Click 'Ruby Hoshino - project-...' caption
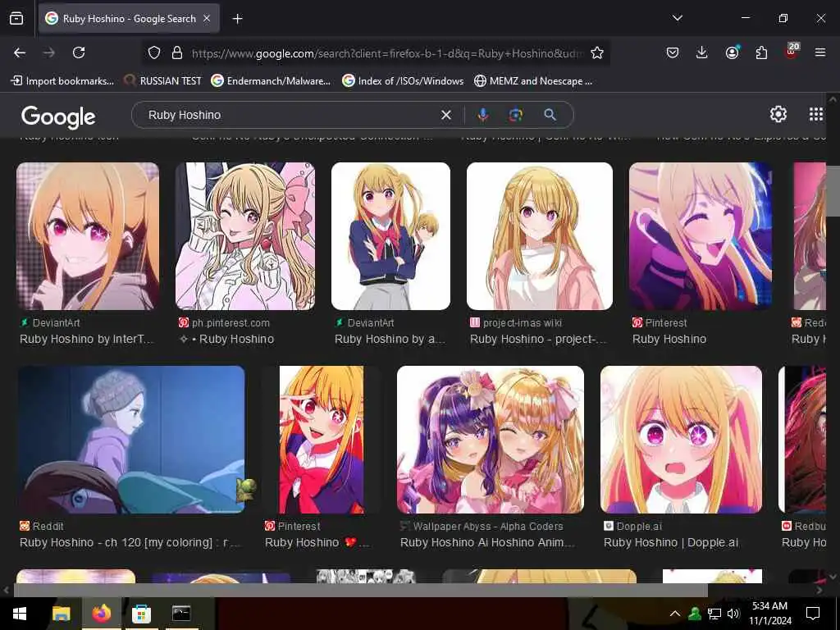Viewport: 840px width, 630px height. 538,339
